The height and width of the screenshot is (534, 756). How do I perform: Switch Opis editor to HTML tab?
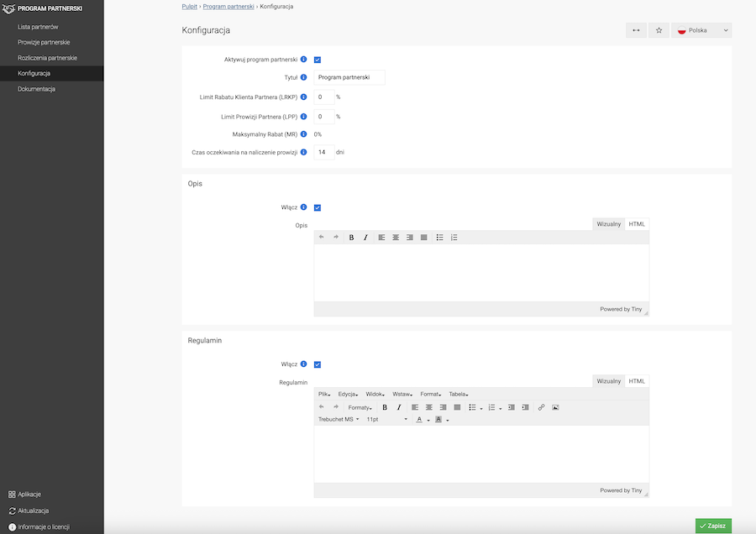[637, 224]
